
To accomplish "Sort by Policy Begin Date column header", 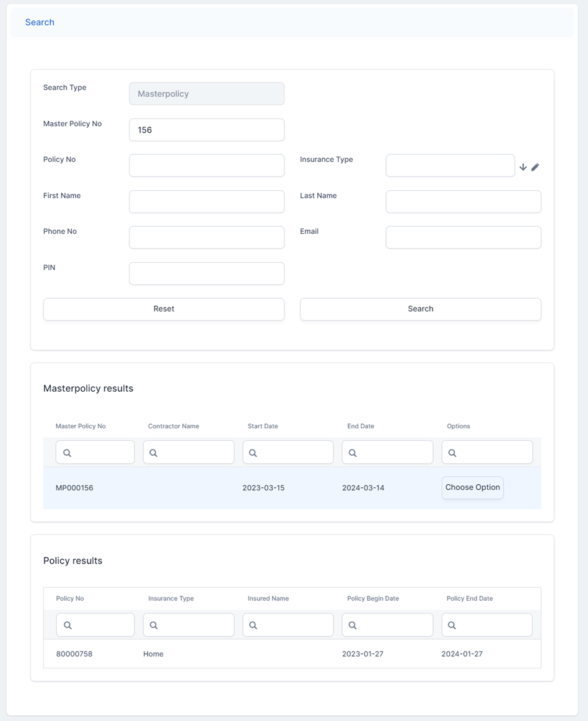I will coord(373,599).
